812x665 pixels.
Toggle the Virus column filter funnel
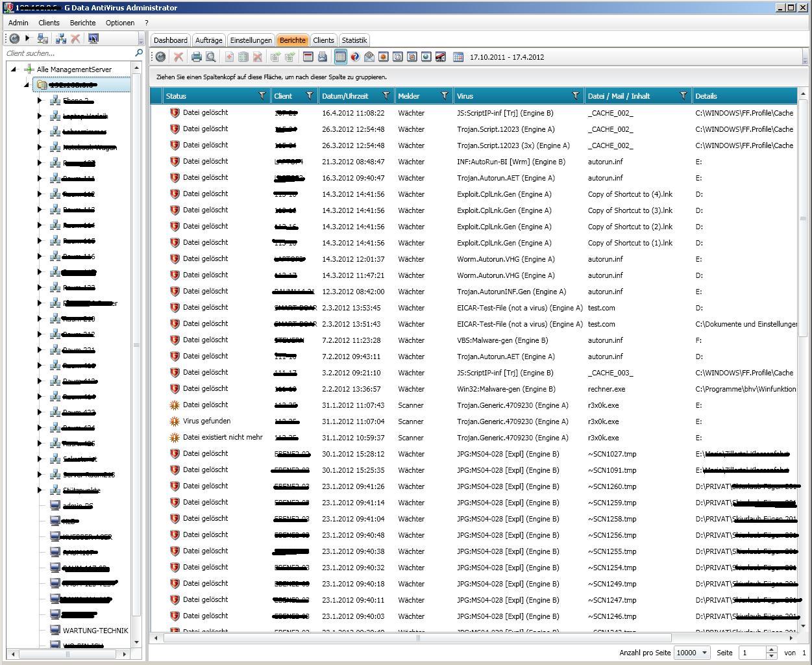(x=576, y=96)
